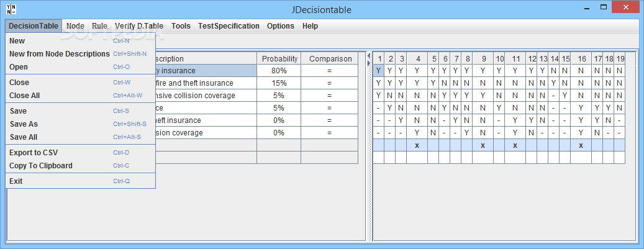Image resolution: width=644 pixels, height=249 pixels.
Task: Click the Comparison column header
Action: [x=330, y=59]
